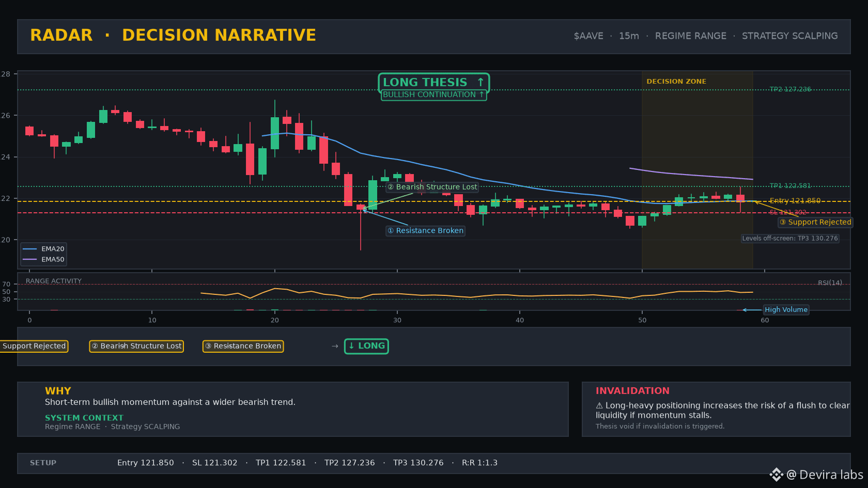Click the LONG THESIS badge
868x488 pixels.
coord(434,82)
